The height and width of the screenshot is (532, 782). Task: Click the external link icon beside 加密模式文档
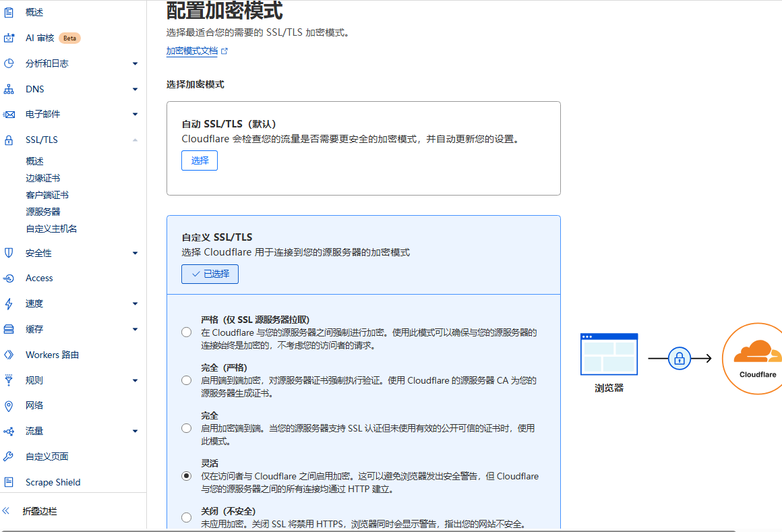224,51
